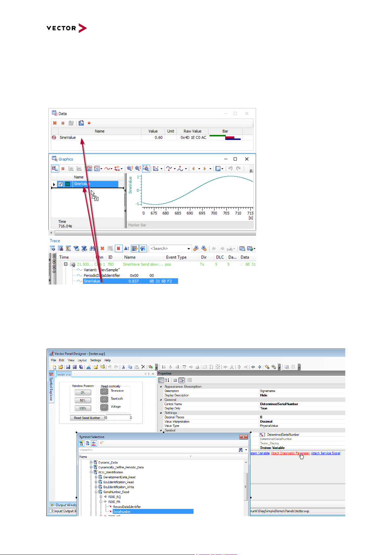
Task: Click the pause icon in Graphics window toolbar
Action: [63, 169]
